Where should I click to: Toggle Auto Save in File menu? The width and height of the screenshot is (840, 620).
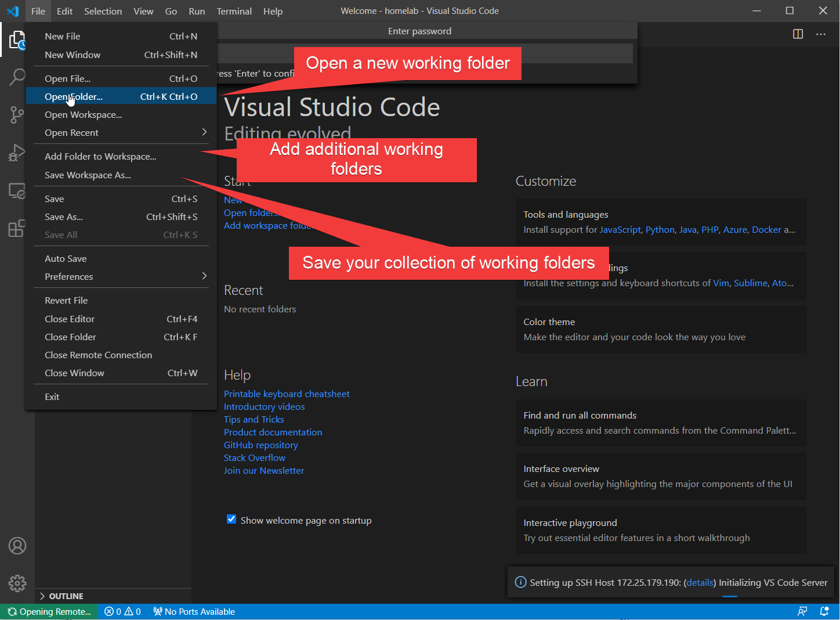coord(121,258)
